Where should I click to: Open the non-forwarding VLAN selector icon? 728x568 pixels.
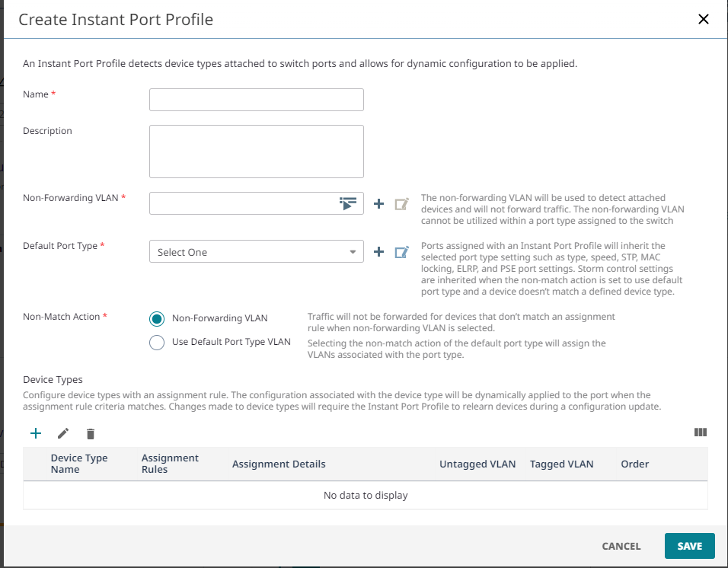point(349,203)
